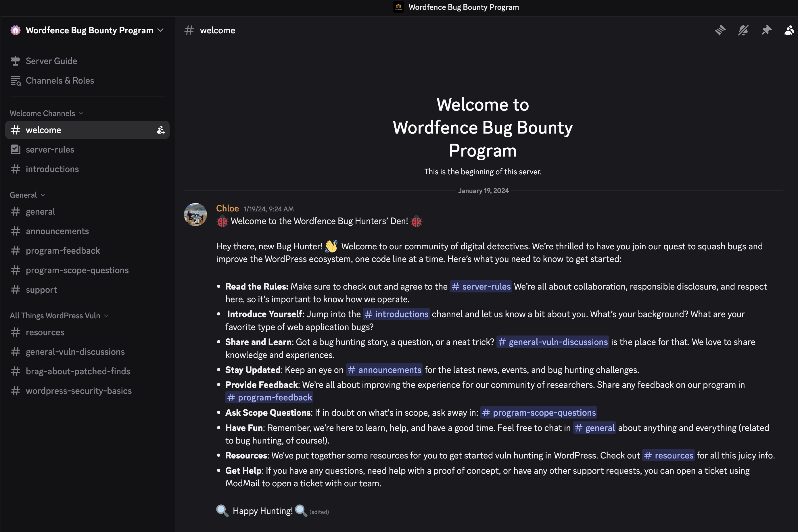Open the Threads icon in channel header
This screenshot has width=798, height=532.
pyautogui.click(x=720, y=30)
